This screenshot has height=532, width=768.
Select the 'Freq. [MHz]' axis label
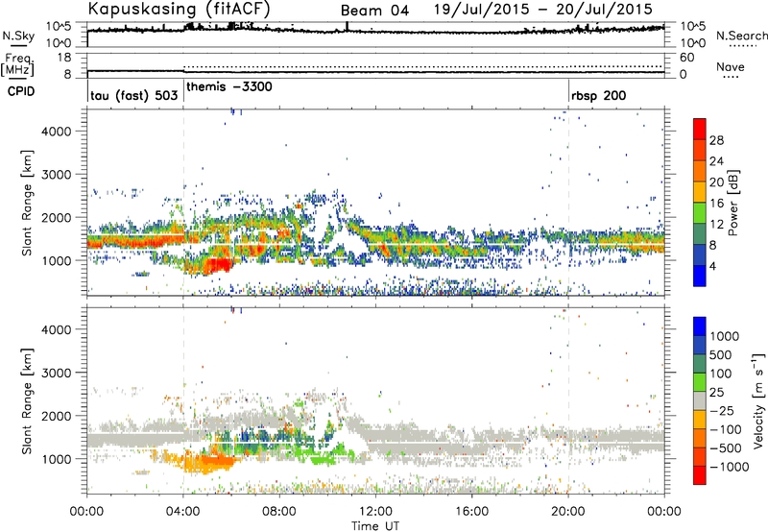pyautogui.click(x=17, y=65)
